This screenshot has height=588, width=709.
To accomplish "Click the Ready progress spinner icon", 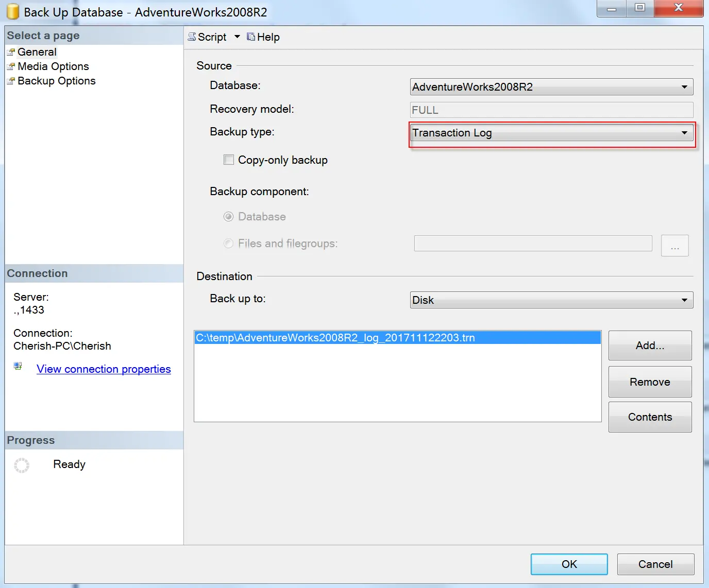I will coord(22,465).
